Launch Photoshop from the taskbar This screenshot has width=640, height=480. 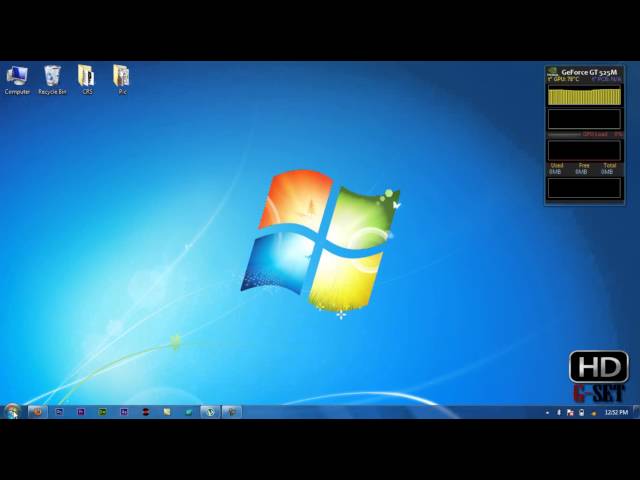click(x=60, y=412)
